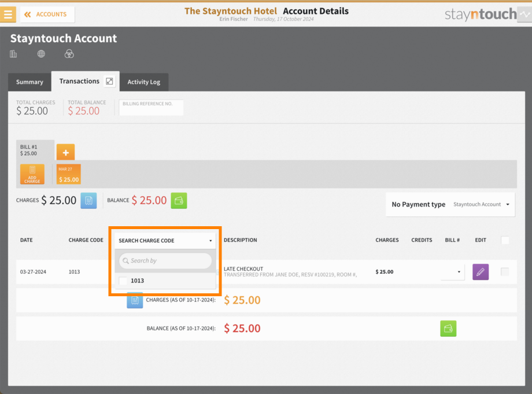The height and width of the screenshot is (394, 532).
Task: Open the Activity Log tab
Action: [x=144, y=82]
